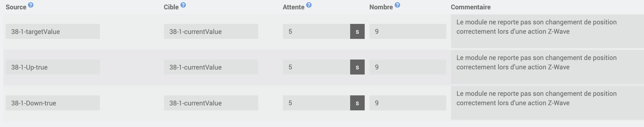Focus the Attente field of the Up-true row
This screenshot has height=127, width=644.
click(x=316, y=67)
